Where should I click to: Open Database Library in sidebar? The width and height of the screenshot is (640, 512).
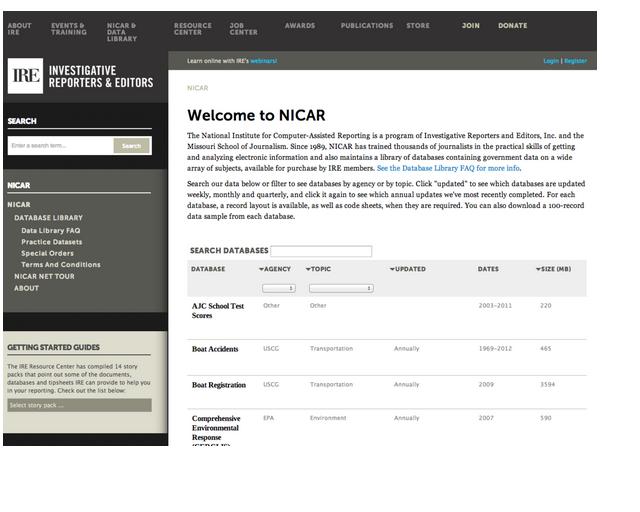point(48,218)
